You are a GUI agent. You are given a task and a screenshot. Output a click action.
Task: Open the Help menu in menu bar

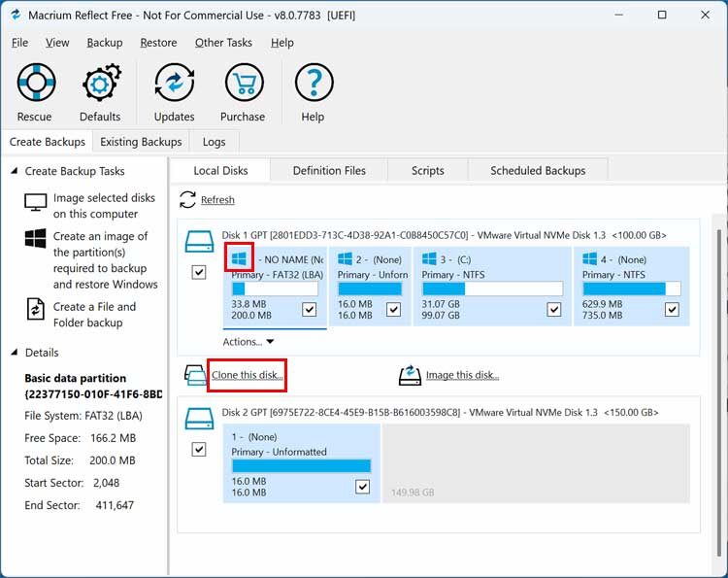click(x=282, y=43)
